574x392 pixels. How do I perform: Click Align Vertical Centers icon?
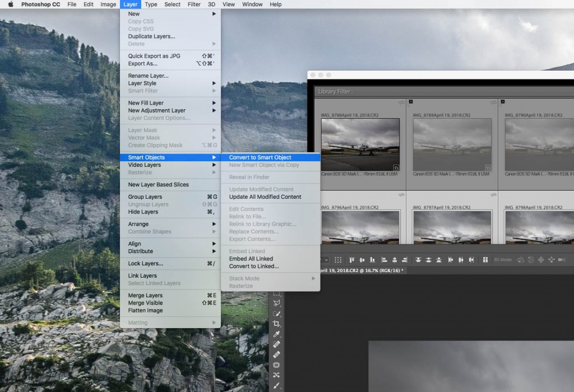tap(362, 260)
